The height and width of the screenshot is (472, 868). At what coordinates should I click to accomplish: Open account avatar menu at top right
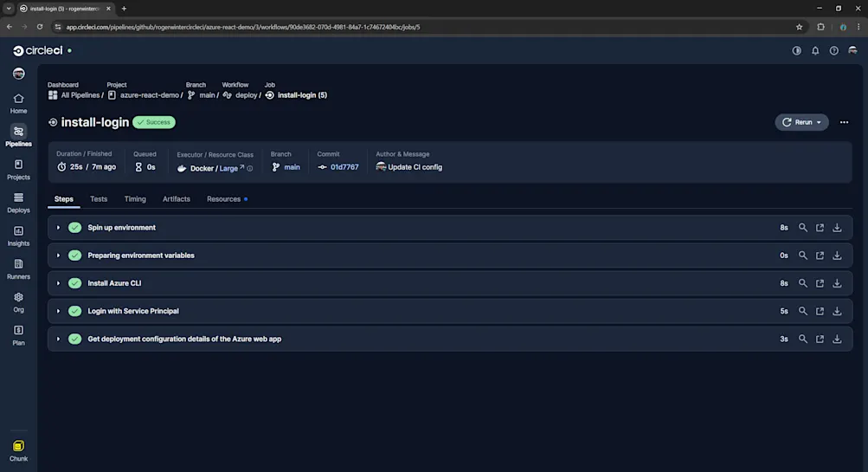(x=852, y=50)
